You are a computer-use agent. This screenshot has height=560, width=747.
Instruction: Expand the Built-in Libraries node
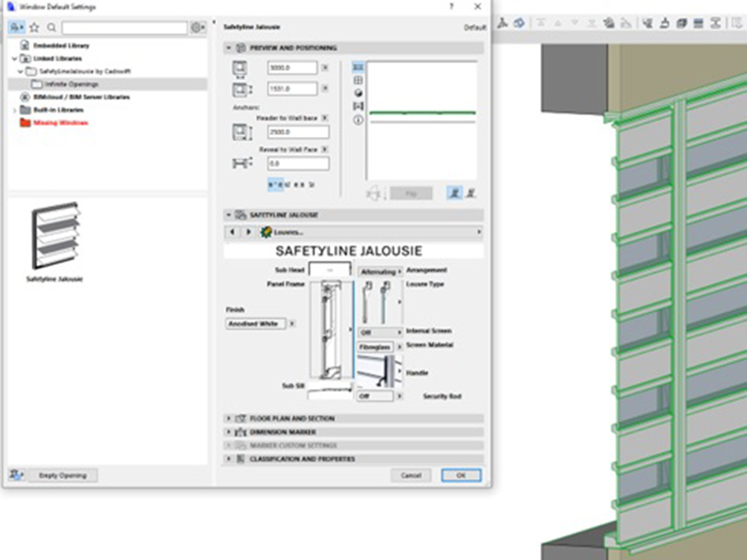[x=13, y=110]
